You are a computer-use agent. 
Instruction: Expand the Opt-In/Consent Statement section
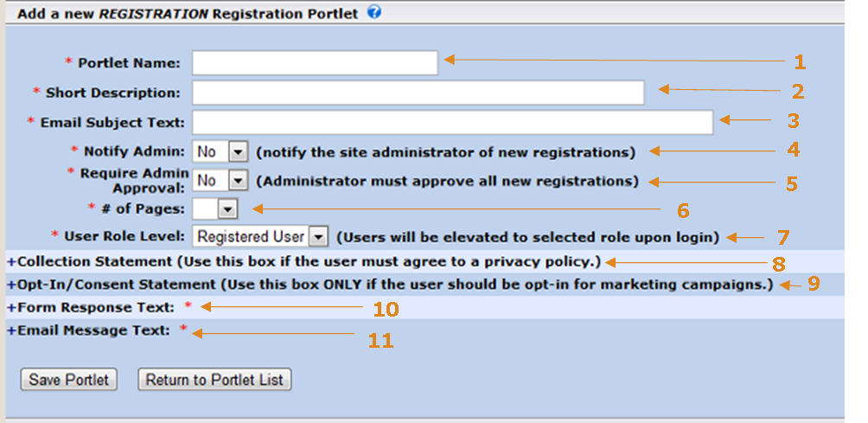(390, 285)
